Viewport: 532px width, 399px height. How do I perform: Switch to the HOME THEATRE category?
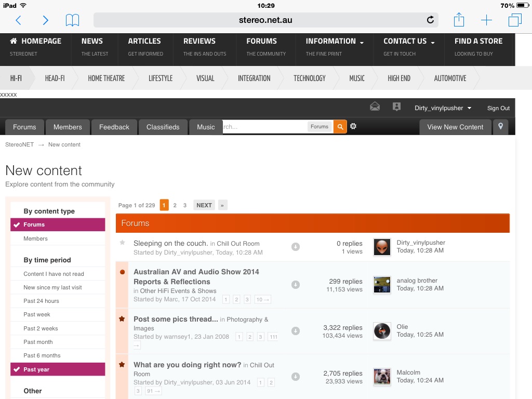106,78
